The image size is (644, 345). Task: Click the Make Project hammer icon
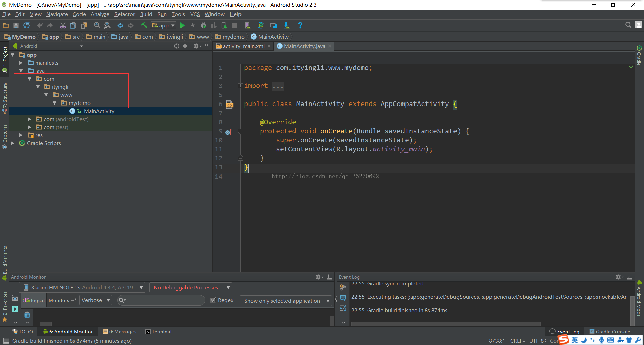click(144, 25)
